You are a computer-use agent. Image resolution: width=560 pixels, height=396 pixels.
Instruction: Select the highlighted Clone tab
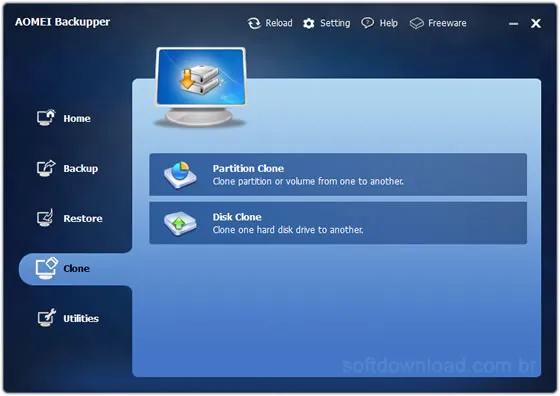[75, 269]
